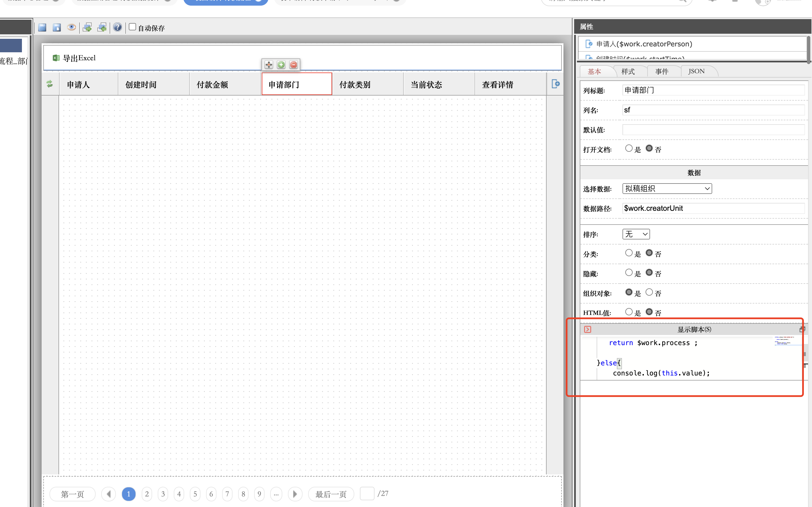This screenshot has height=507, width=812.
Task: Click the add column icon at table right
Action: point(555,84)
